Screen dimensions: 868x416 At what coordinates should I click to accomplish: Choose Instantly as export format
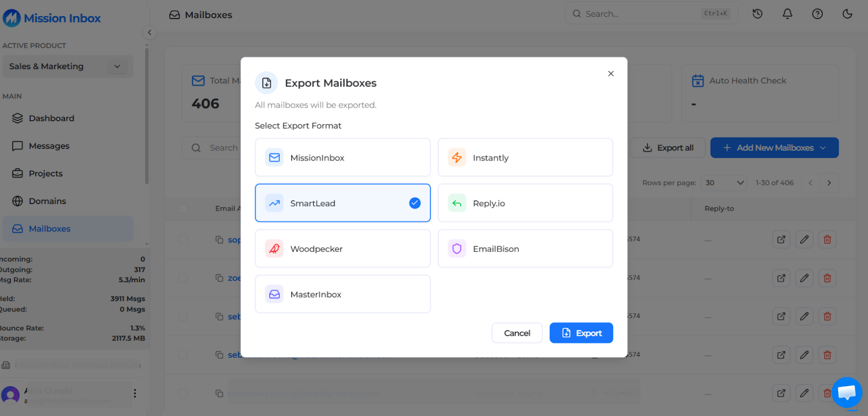tap(525, 157)
